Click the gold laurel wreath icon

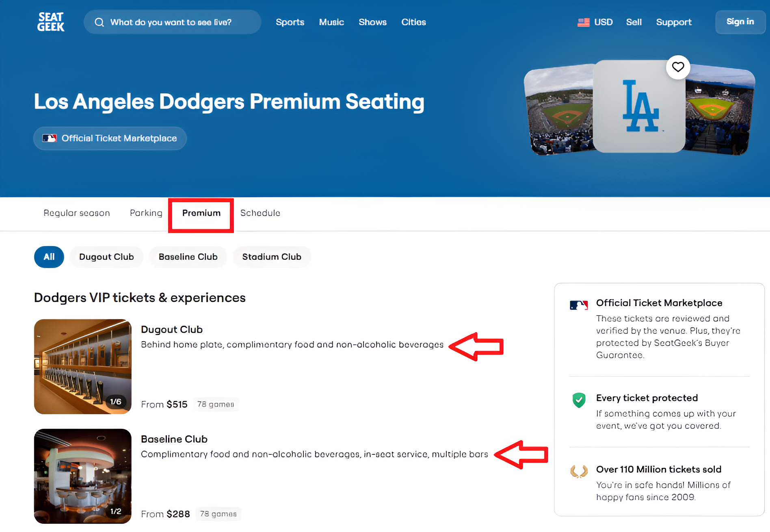tap(579, 471)
